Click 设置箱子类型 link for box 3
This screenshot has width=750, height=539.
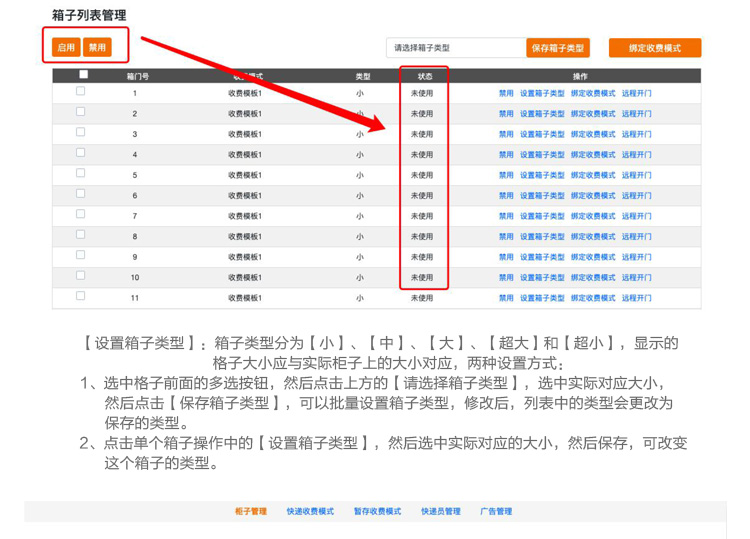pos(542,134)
